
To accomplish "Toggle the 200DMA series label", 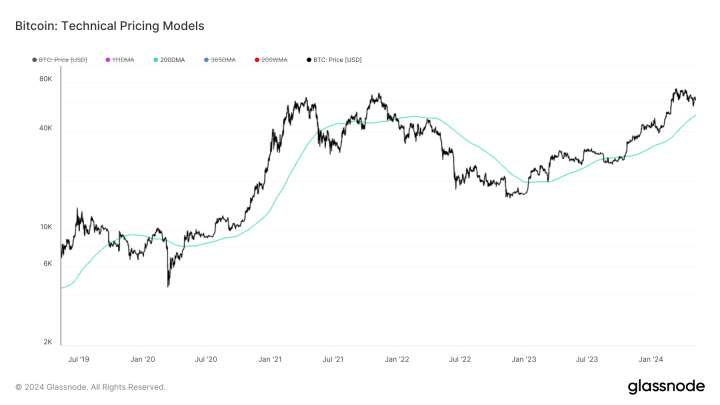I will point(172,60).
